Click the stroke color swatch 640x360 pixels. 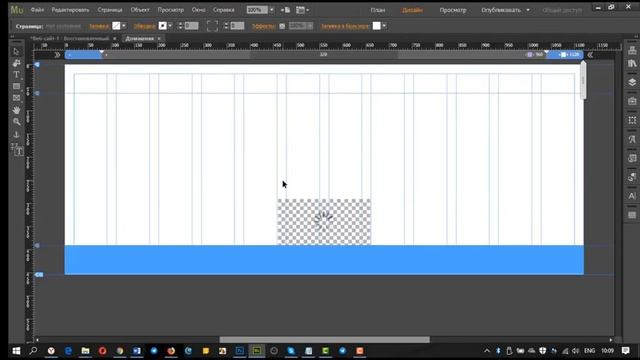(162, 26)
